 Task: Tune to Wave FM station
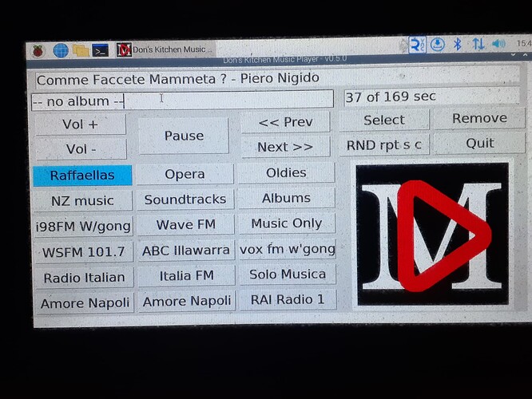(186, 224)
